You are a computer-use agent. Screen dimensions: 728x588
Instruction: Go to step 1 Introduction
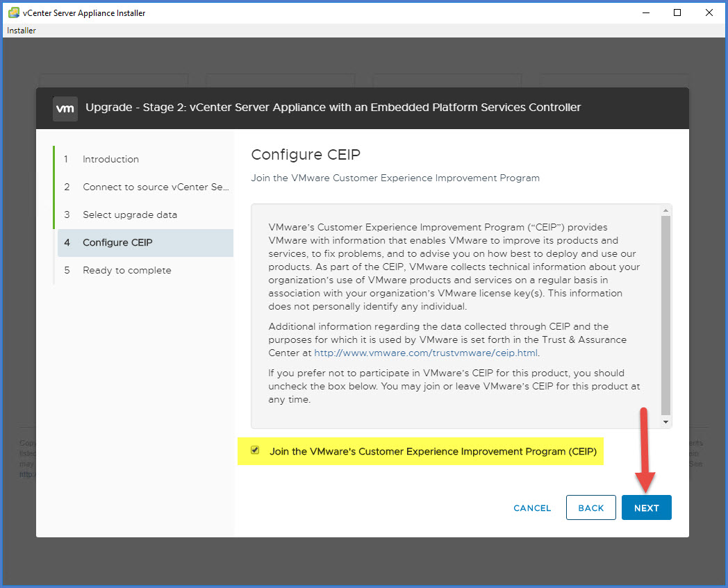tap(110, 159)
